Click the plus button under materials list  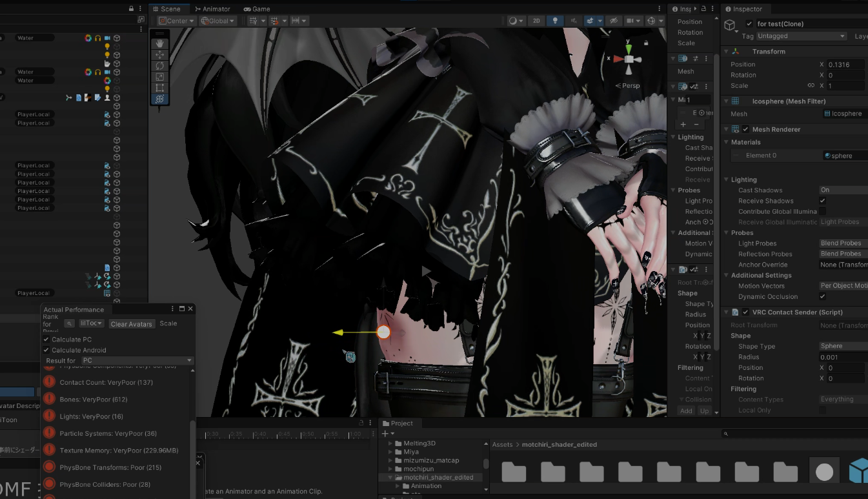[683, 124]
